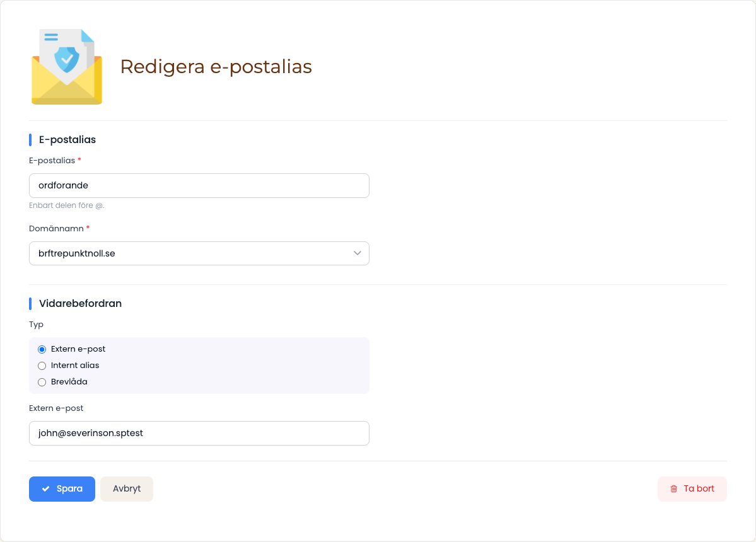
Task: Open the brftrepunktnoll.se domain dropdown
Action: point(199,253)
